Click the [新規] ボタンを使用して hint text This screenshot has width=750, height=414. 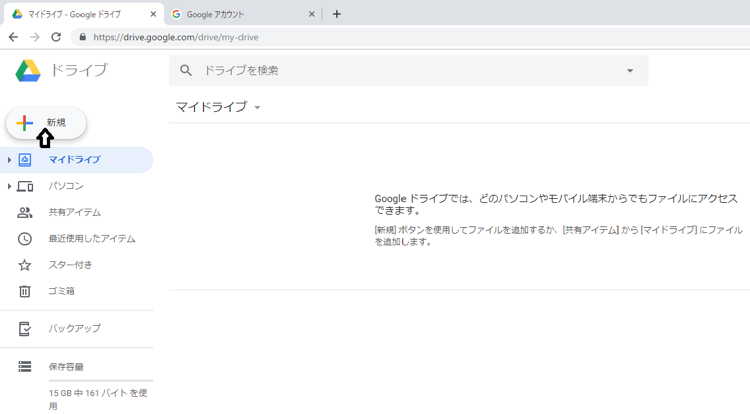[x=558, y=236]
